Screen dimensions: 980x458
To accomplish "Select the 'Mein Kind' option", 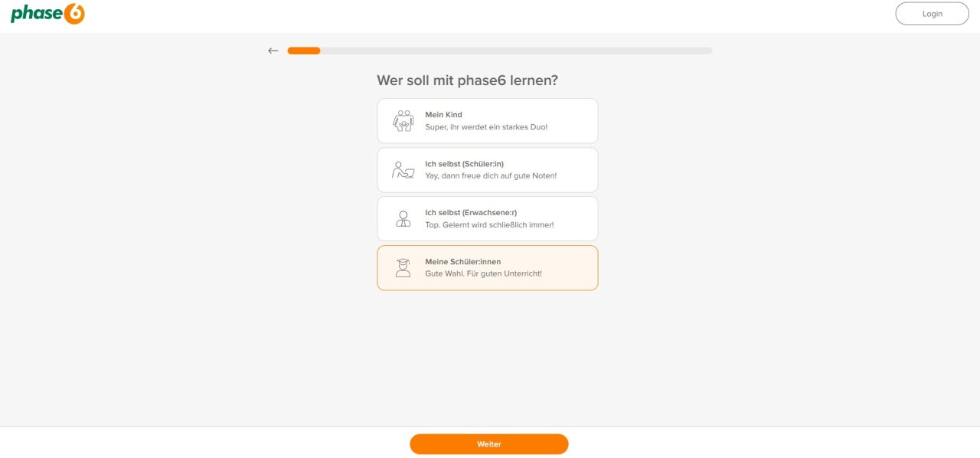I will coord(488,120).
